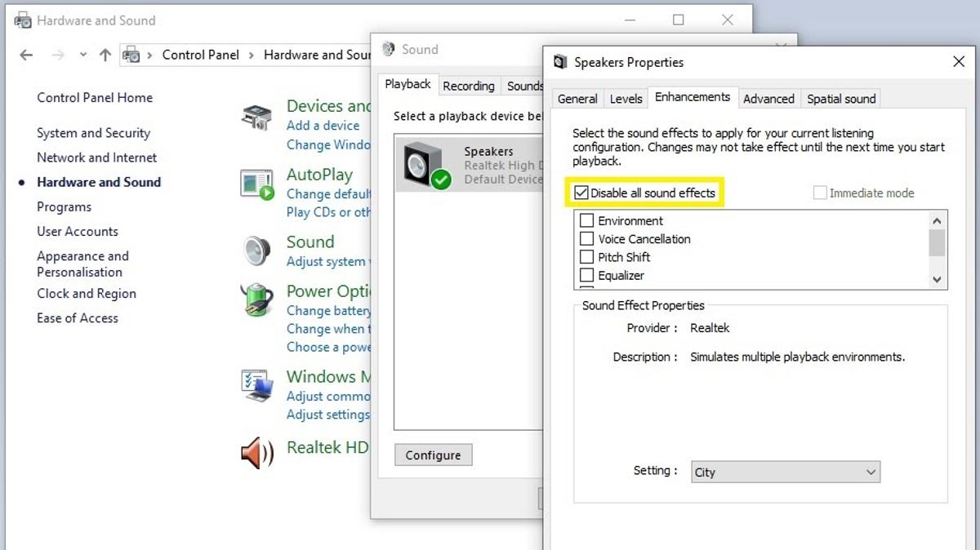Uncheck Disable all sound effects
This screenshot has width=980, height=550.
pos(581,193)
